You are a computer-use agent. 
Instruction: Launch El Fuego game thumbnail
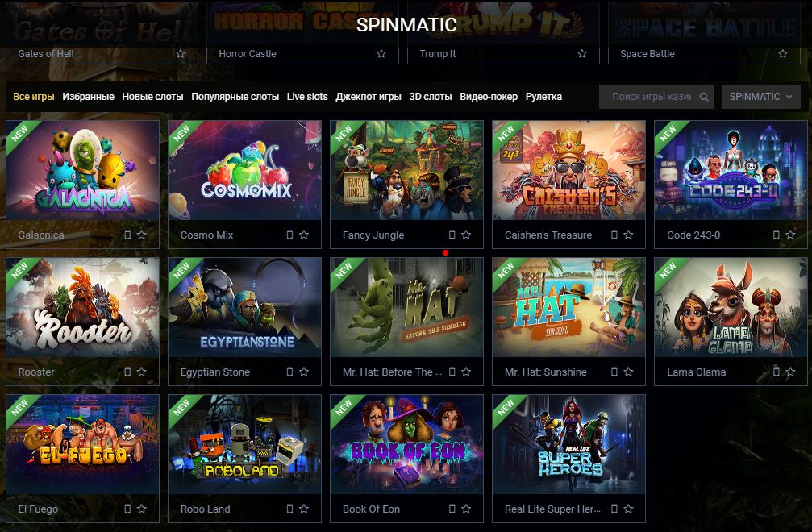pyautogui.click(x=83, y=444)
